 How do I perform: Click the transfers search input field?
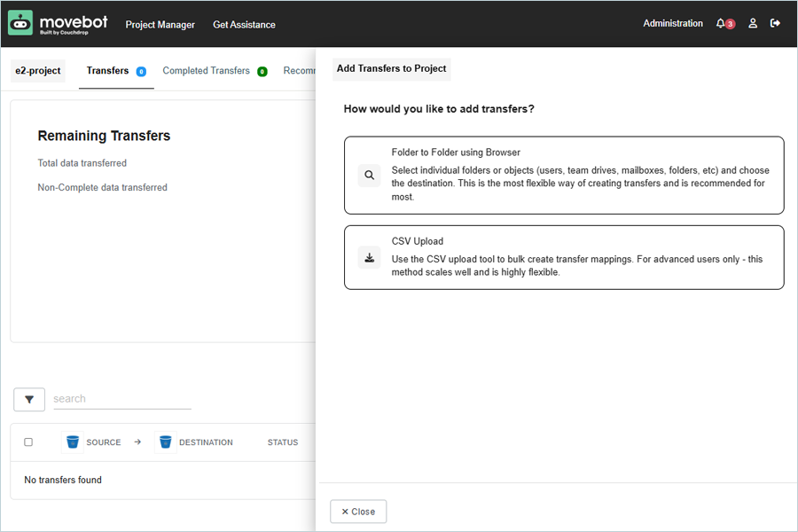(121, 399)
